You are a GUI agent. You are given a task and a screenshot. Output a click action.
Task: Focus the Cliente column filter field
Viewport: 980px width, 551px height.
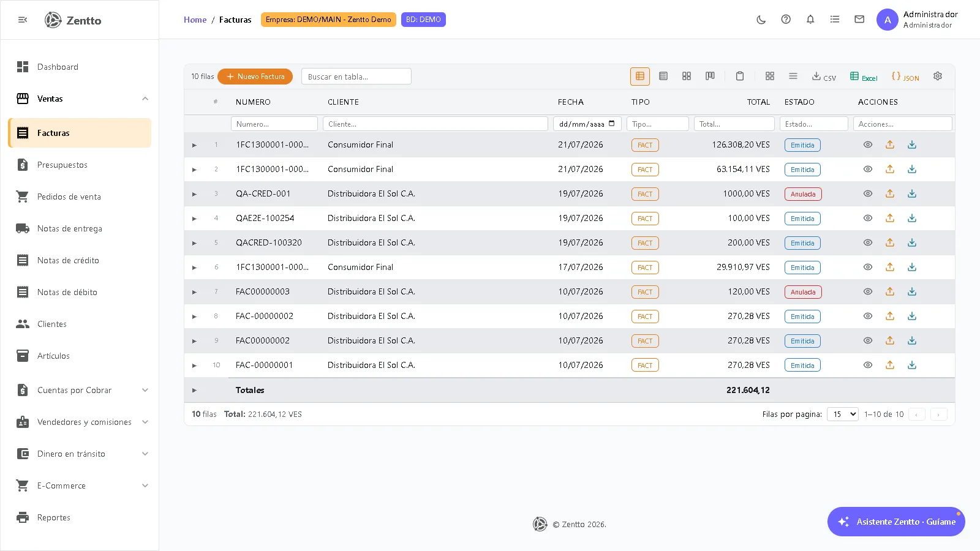pyautogui.click(x=435, y=124)
